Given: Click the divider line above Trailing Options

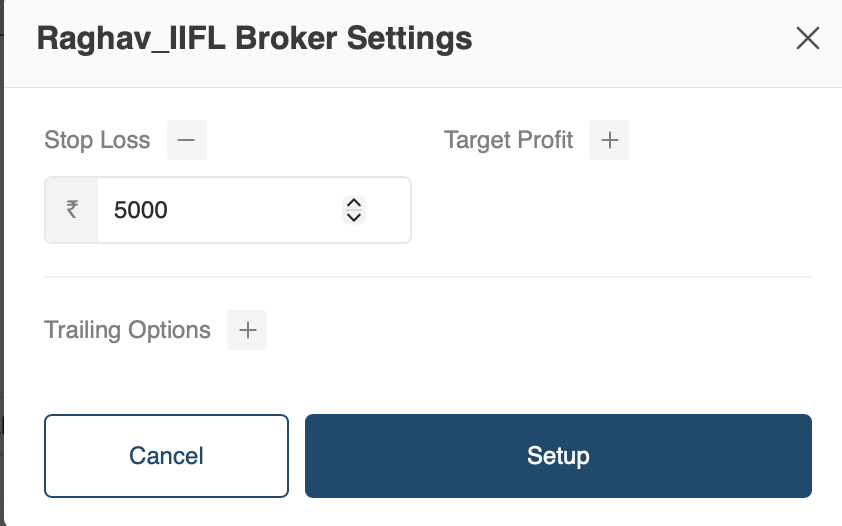Looking at the screenshot, I should (428, 277).
